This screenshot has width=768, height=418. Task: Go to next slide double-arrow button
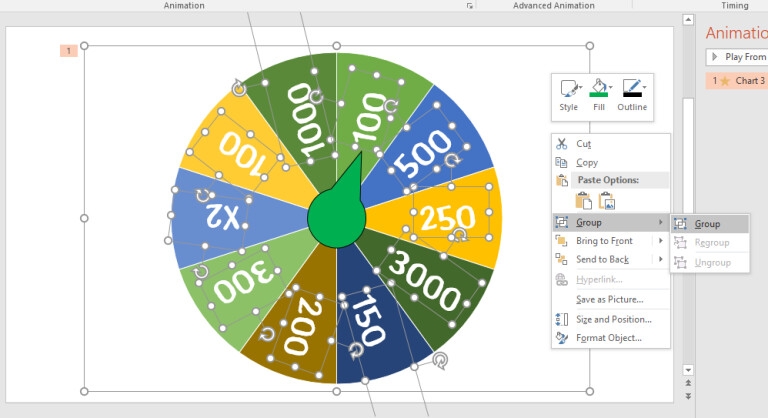pos(688,396)
